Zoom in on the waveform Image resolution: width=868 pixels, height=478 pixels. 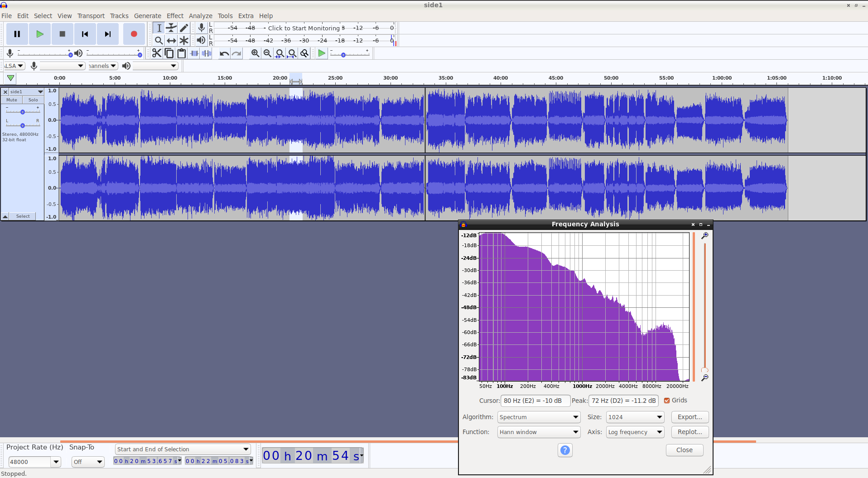click(x=256, y=53)
